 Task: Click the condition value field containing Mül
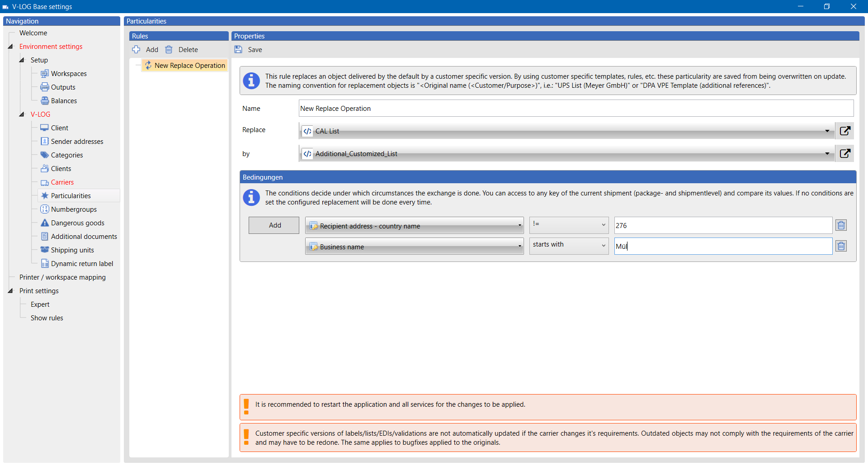click(x=723, y=246)
